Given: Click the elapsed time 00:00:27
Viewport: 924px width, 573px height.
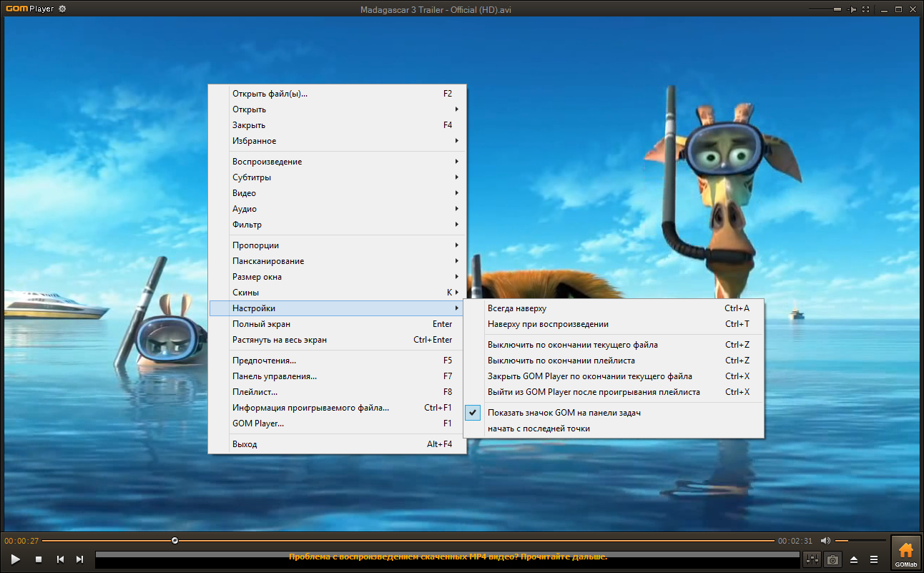Looking at the screenshot, I should [x=21, y=541].
